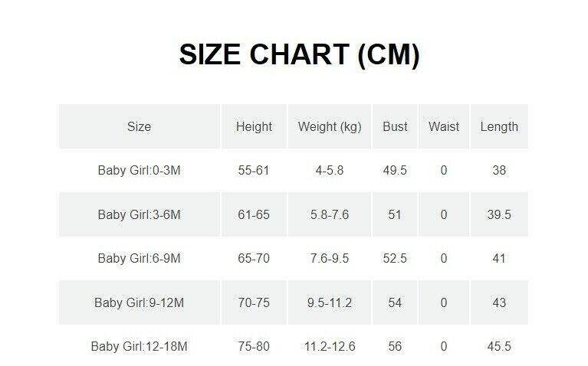Click the Height column header
The height and width of the screenshot is (366, 588).
[254, 127]
